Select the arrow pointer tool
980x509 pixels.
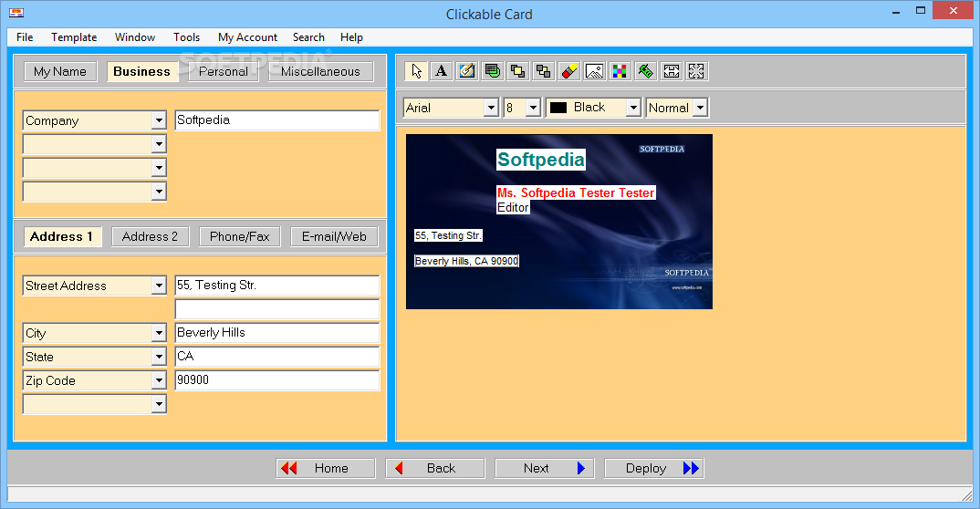(x=416, y=71)
